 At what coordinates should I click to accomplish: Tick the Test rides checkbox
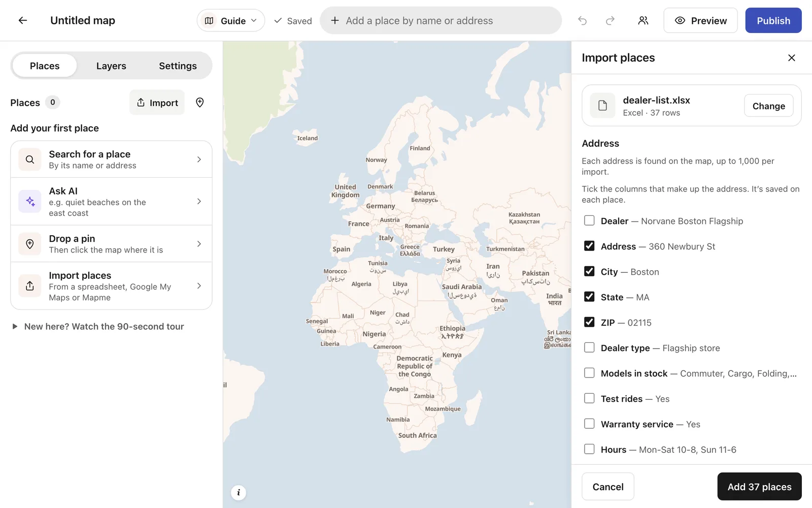(x=589, y=398)
